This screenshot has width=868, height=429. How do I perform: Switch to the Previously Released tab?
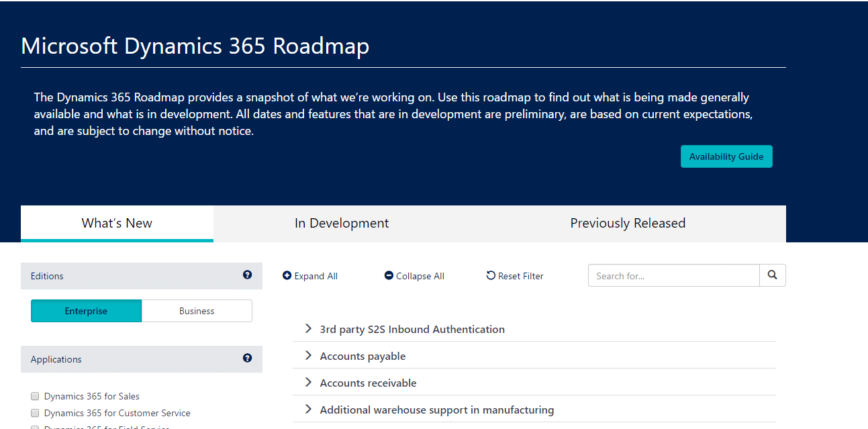[x=627, y=223]
